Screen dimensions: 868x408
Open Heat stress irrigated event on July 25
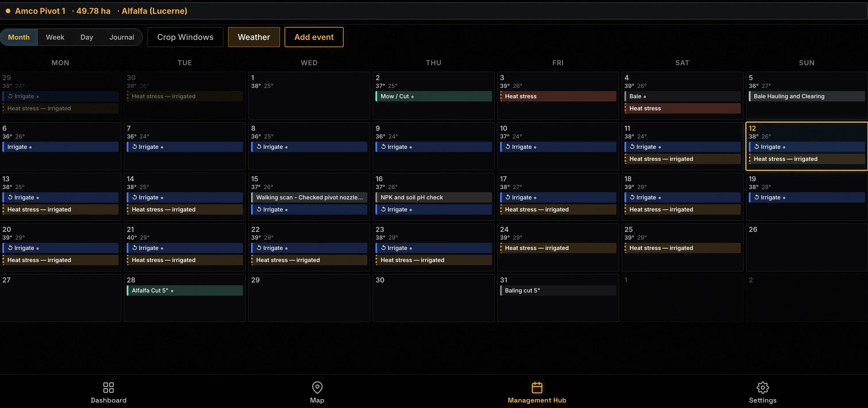[x=682, y=248]
